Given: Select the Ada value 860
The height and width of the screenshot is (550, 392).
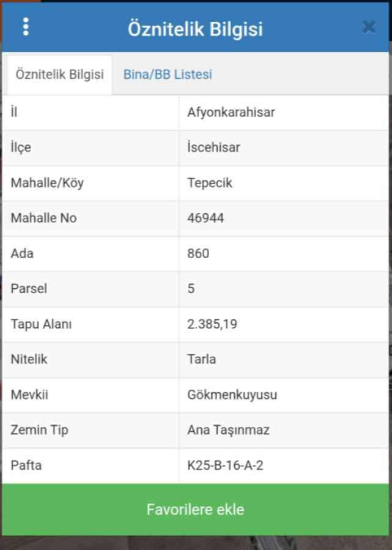Looking at the screenshot, I should click(x=198, y=253).
